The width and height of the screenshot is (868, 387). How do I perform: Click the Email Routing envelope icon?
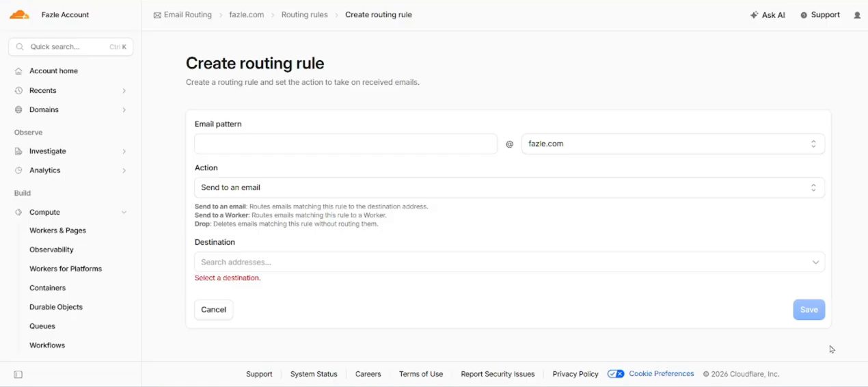pos(157,15)
